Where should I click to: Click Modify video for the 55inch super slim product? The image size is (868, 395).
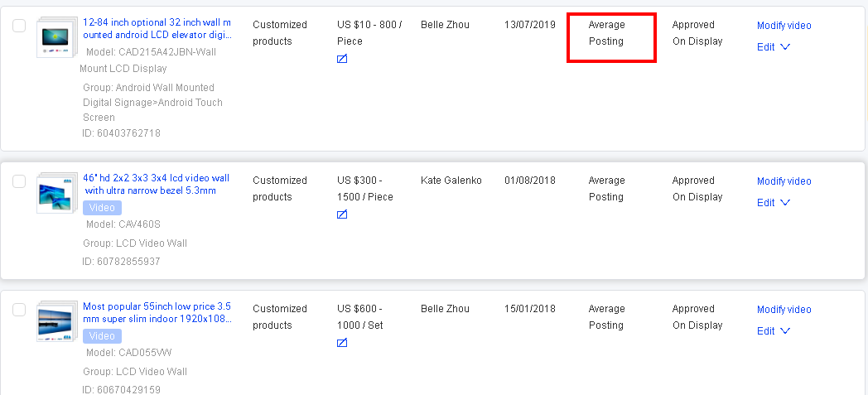pyautogui.click(x=784, y=310)
